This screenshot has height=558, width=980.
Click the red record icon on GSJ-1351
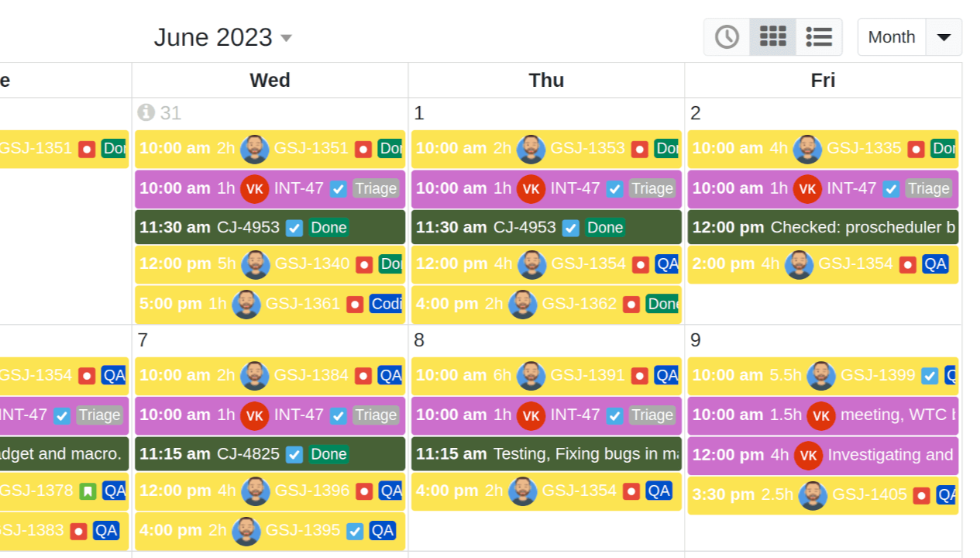tap(363, 149)
